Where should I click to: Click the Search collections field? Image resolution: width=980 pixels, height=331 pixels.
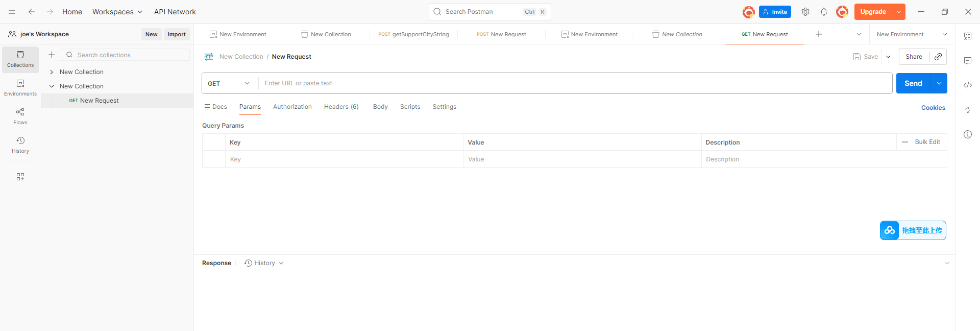(125, 55)
